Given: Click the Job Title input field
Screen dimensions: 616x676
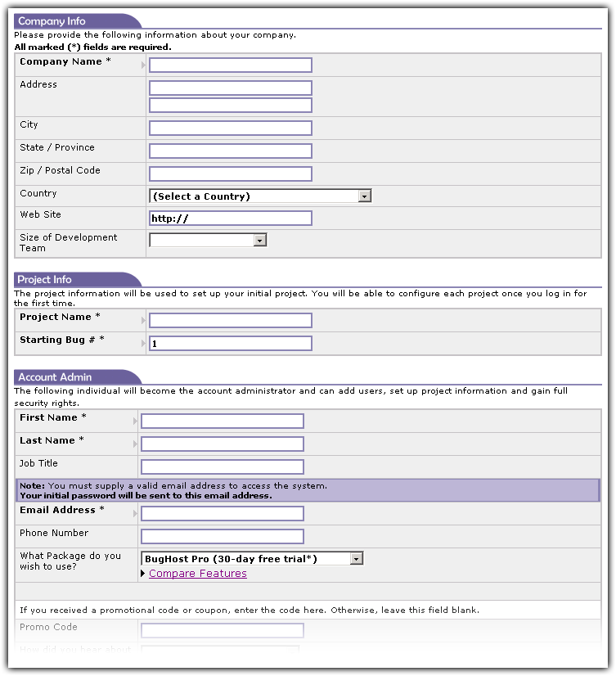Looking at the screenshot, I should (222, 467).
